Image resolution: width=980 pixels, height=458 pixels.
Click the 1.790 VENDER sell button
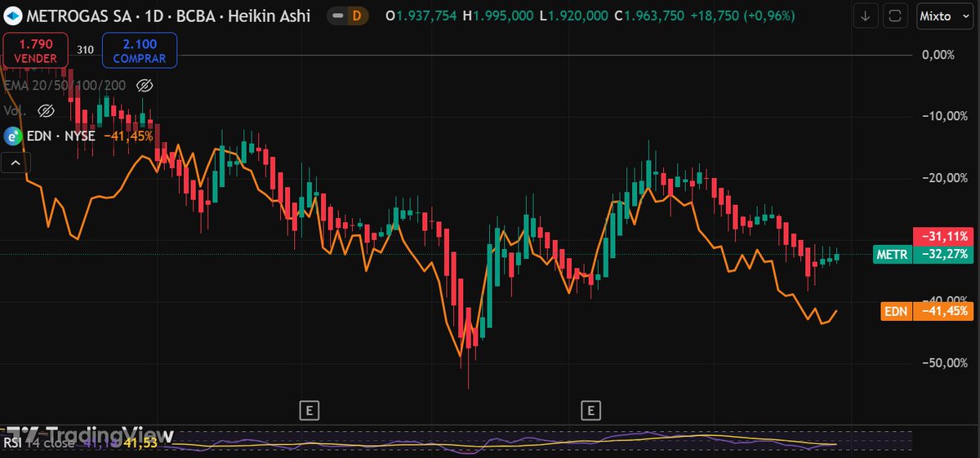(34, 51)
